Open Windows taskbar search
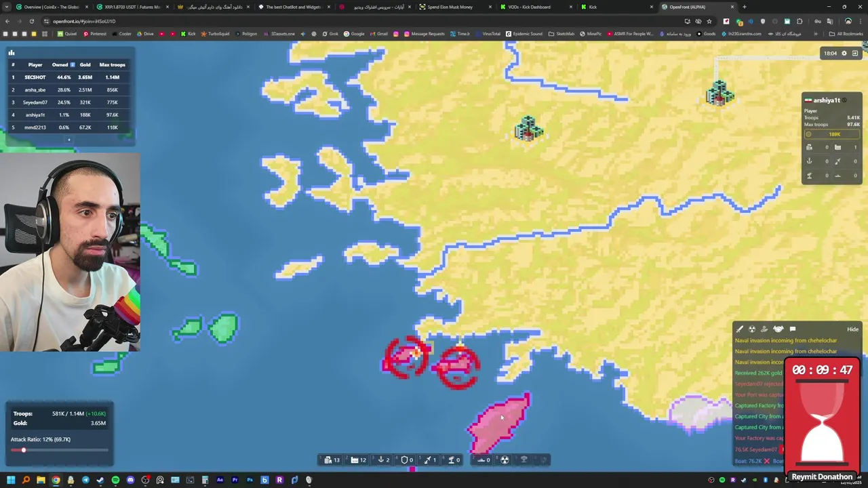Screen dimensions: 868x488 [26, 480]
